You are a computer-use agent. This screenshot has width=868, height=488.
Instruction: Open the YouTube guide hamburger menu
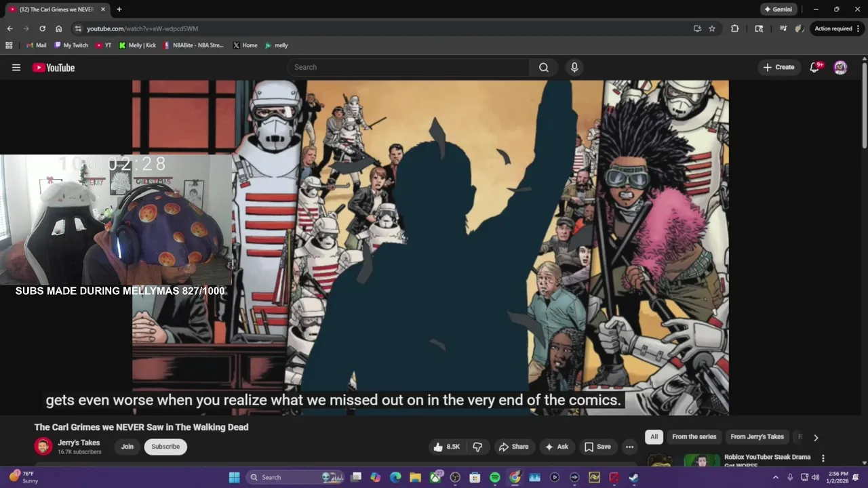pos(16,67)
